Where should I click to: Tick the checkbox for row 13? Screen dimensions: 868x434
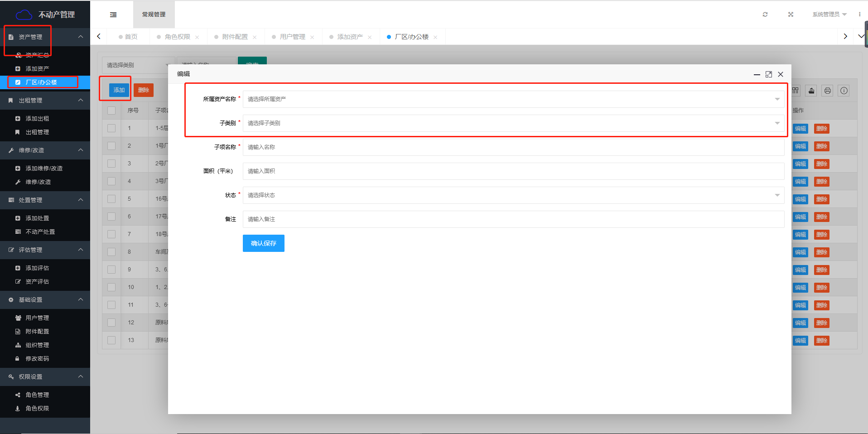point(111,340)
